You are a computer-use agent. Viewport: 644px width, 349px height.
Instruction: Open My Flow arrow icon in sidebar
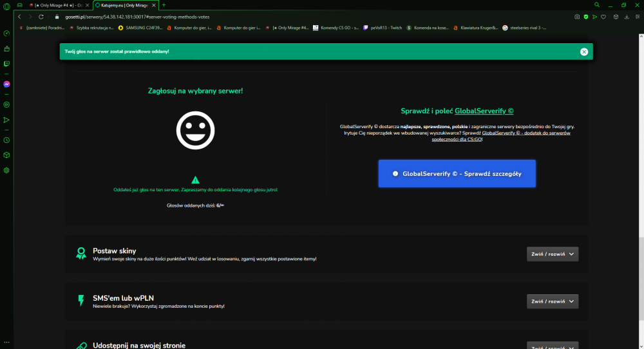6,120
